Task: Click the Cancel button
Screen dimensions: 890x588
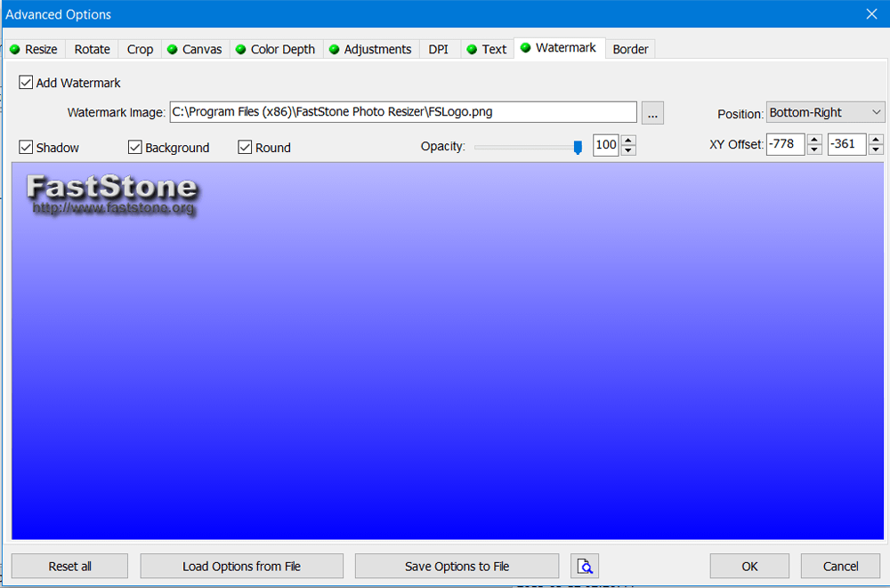Action: 841,566
